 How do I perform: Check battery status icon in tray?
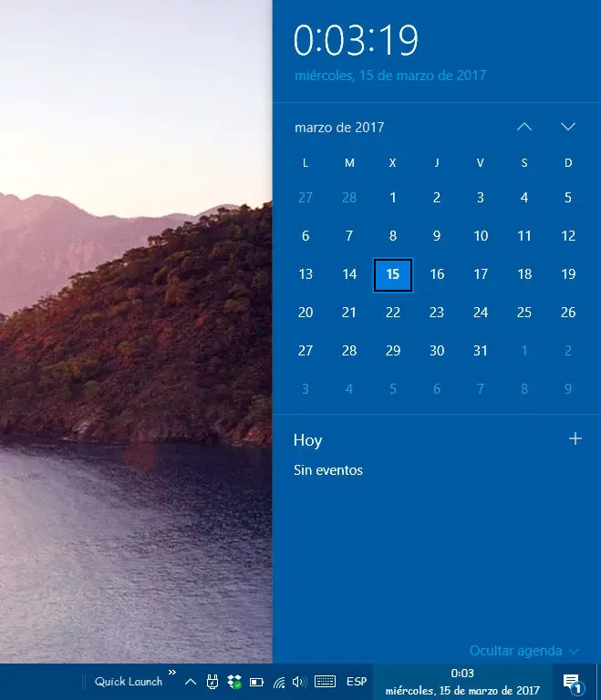click(256, 682)
